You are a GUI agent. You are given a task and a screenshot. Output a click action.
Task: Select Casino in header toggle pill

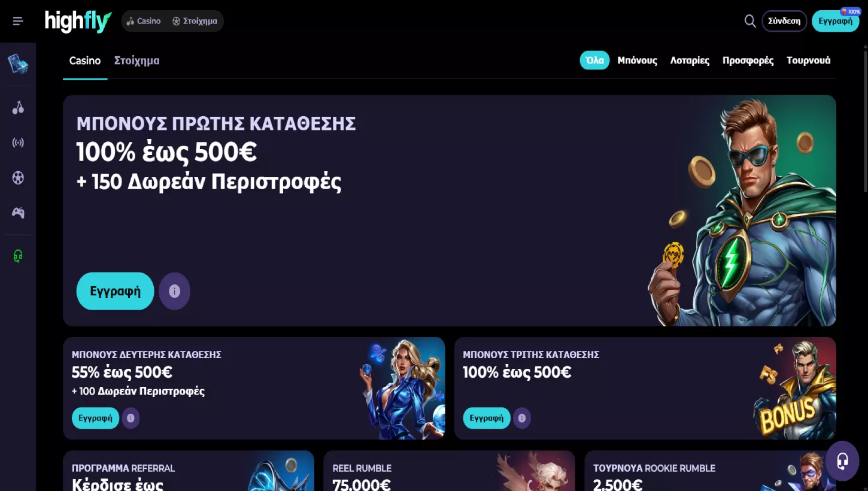[x=144, y=21]
